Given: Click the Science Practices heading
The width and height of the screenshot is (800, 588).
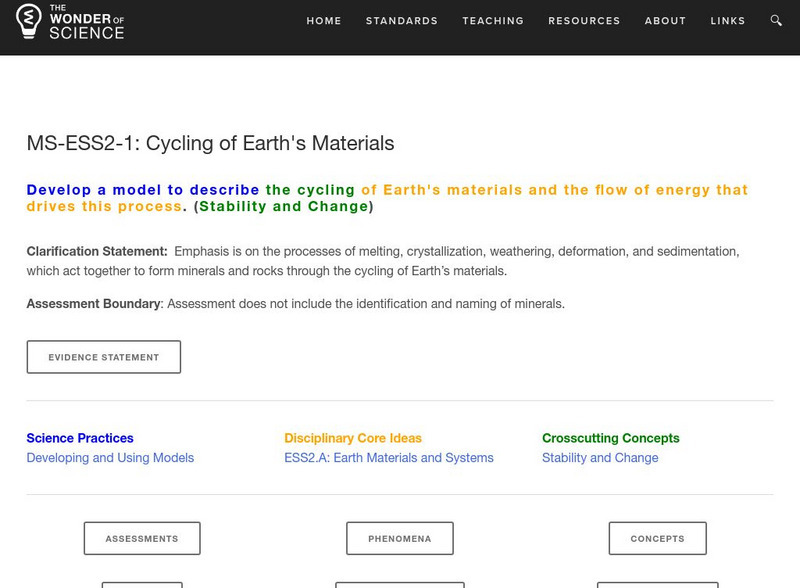Looking at the screenshot, I should tap(78, 437).
